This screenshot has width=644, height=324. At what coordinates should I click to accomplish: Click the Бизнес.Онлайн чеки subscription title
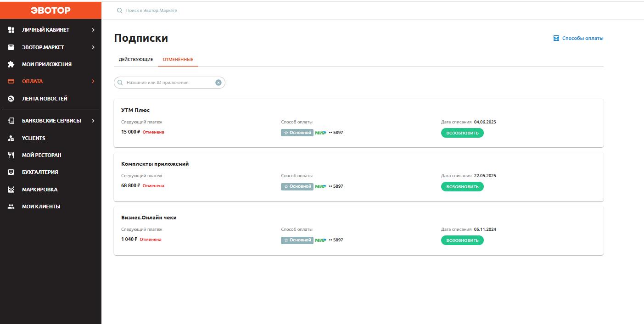[x=149, y=218]
